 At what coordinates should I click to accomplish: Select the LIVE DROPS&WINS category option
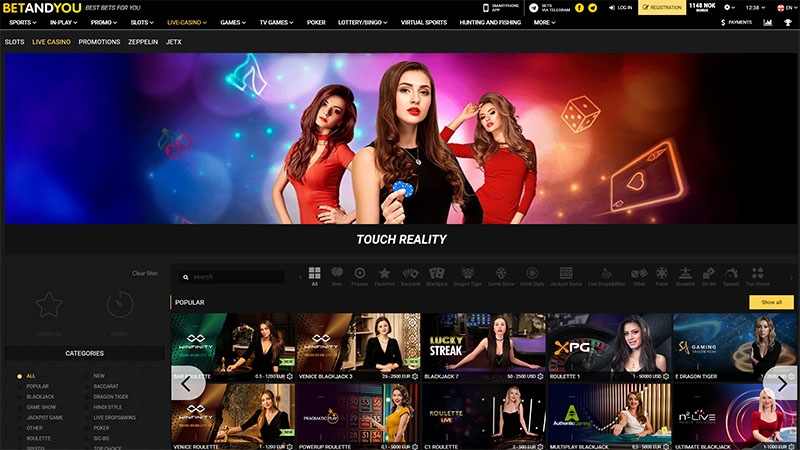[x=114, y=417]
